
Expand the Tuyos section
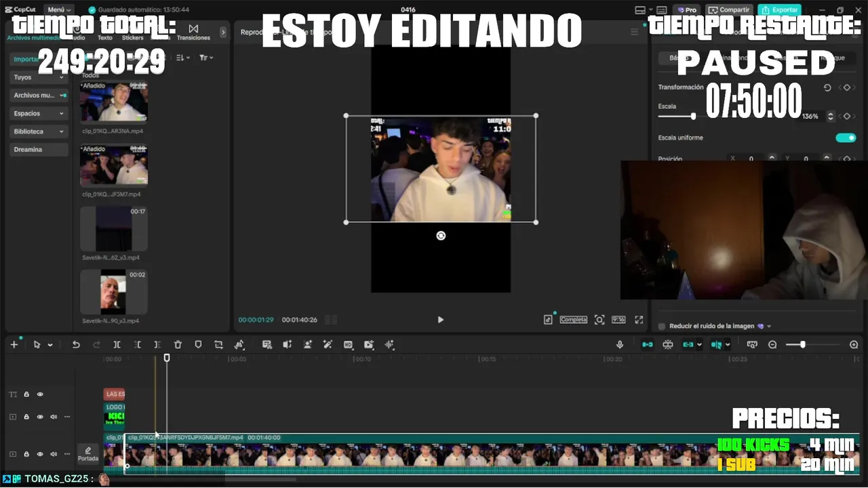click(x=39, y=77)
